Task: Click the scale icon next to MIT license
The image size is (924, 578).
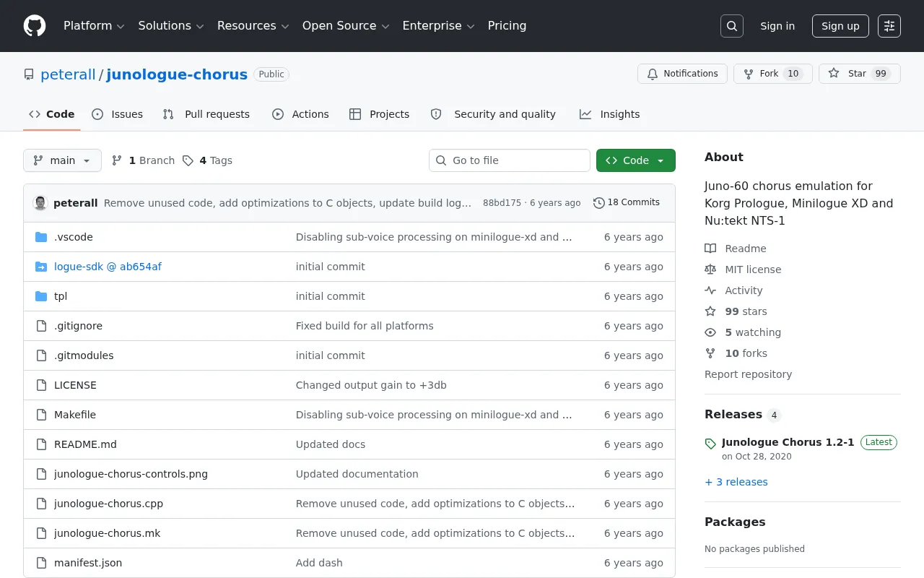Action: (x=710, y=269)
